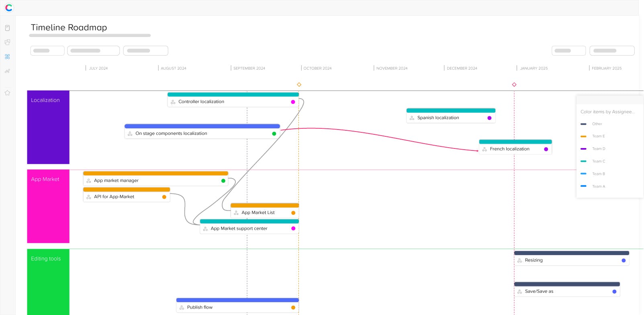Select the highlighted blue roadmap icon in the sidebar
Image resolution: width=644 pixels, height=315 pixels.
pos(7,57)
